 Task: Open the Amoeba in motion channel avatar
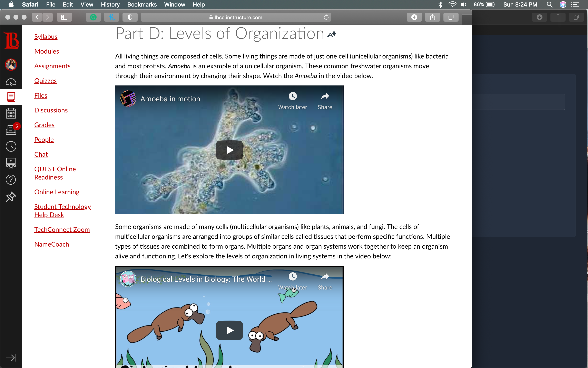(x=128, y=99)
